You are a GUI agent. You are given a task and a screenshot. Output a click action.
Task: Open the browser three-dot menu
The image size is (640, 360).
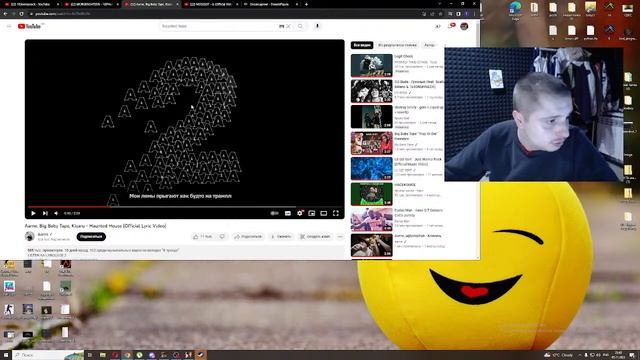(x=474, y=13)
